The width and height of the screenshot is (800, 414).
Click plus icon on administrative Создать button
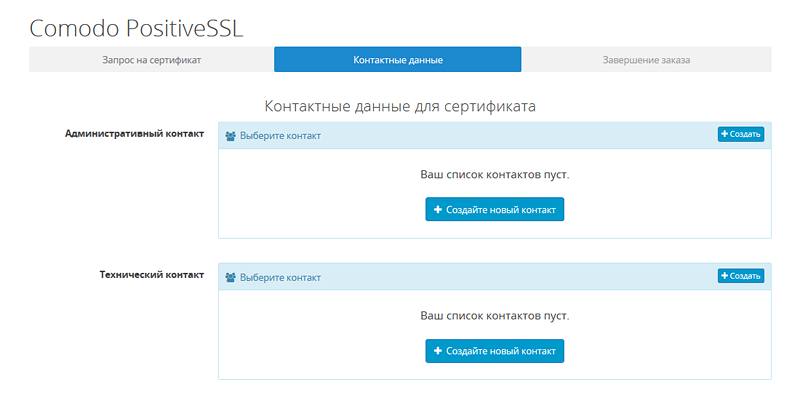point(724,134)
